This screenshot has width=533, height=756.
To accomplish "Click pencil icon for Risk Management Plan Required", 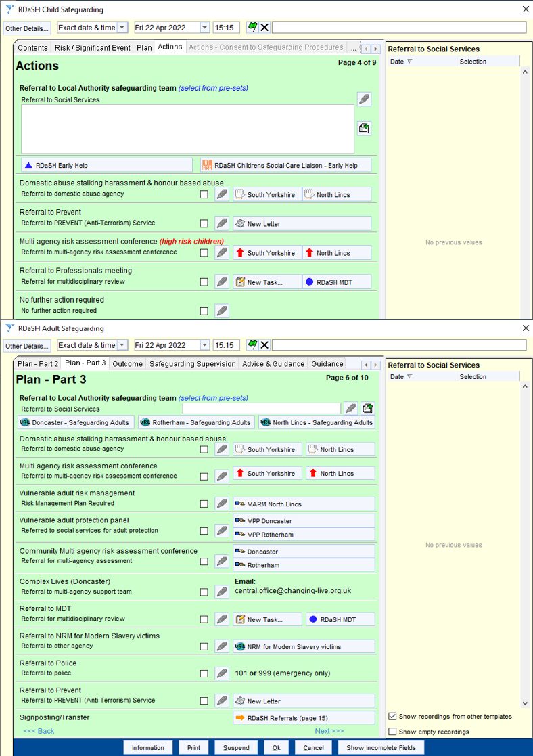I will 222,504.
